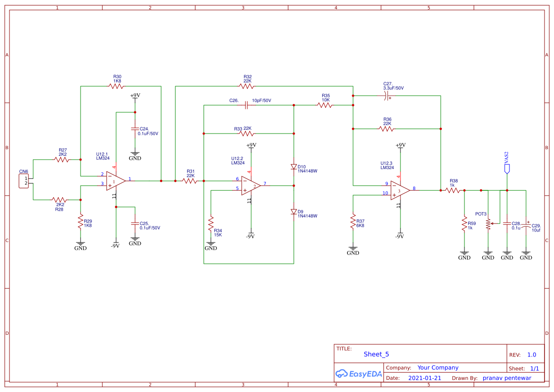Viewport: 554px width, 392px height.
Task: Click the VAS2 net port flag
Action: [507, 169]
